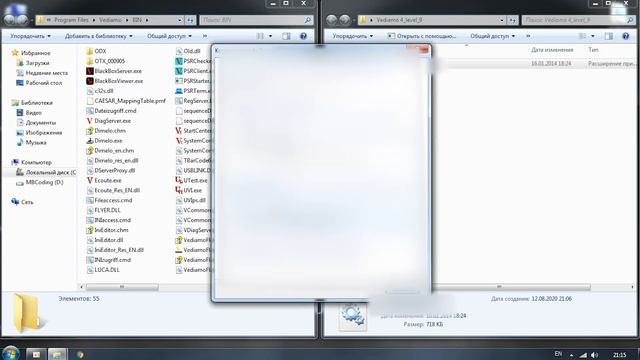Click the PSRTerm file icon
Viewport: 640px width, 360px height.
[179, 91]
